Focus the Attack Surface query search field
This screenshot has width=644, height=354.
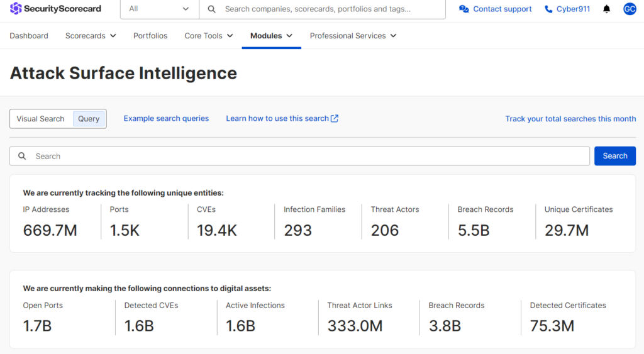coord(300,156)
